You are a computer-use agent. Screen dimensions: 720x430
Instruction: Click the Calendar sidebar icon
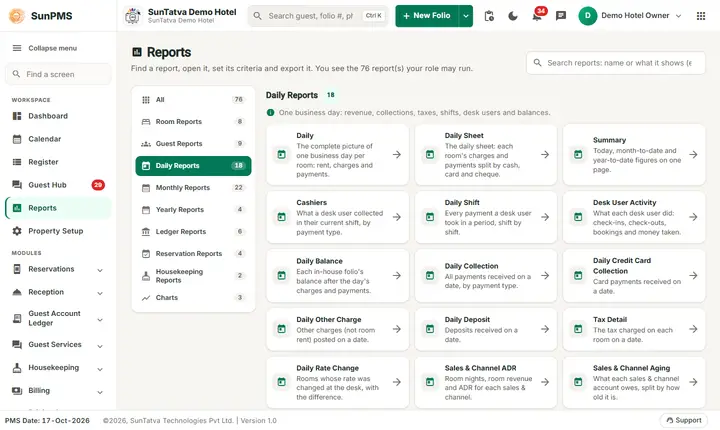(17, 139)
